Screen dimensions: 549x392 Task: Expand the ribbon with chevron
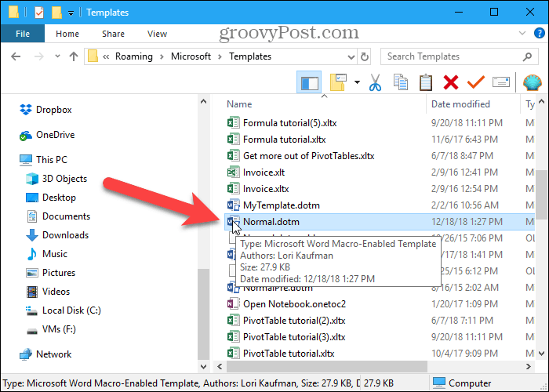tap(522, 33)
